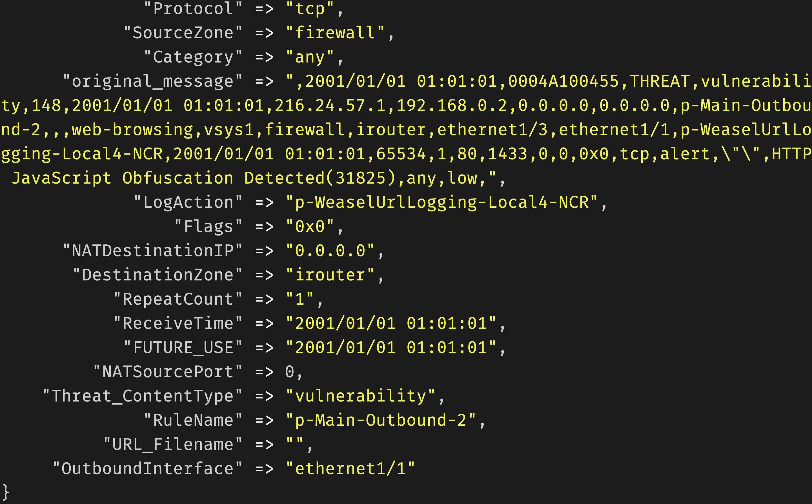The height and width of the screenshot is (504, 812).
Task: Click the "Flags" value 0x0
Action: tap(310, 227)
